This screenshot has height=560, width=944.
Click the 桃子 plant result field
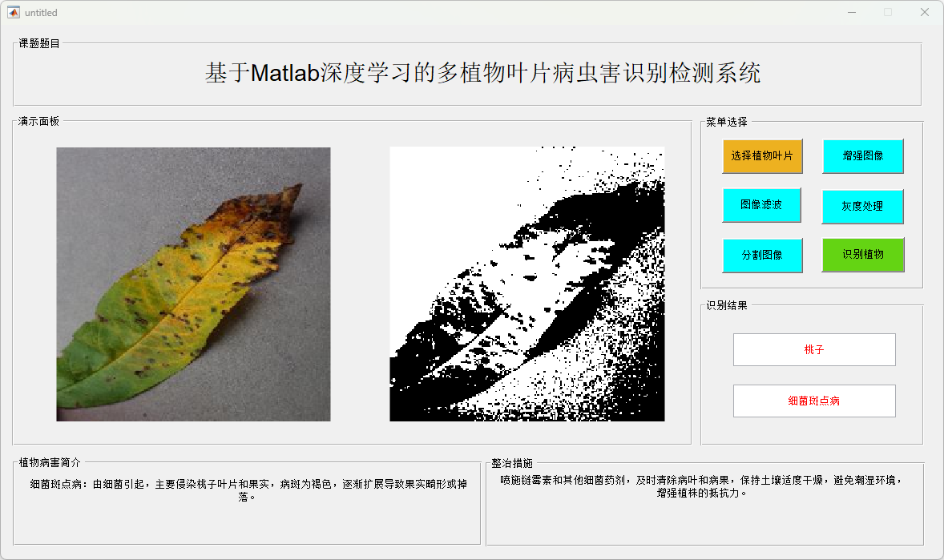[814, 350]
